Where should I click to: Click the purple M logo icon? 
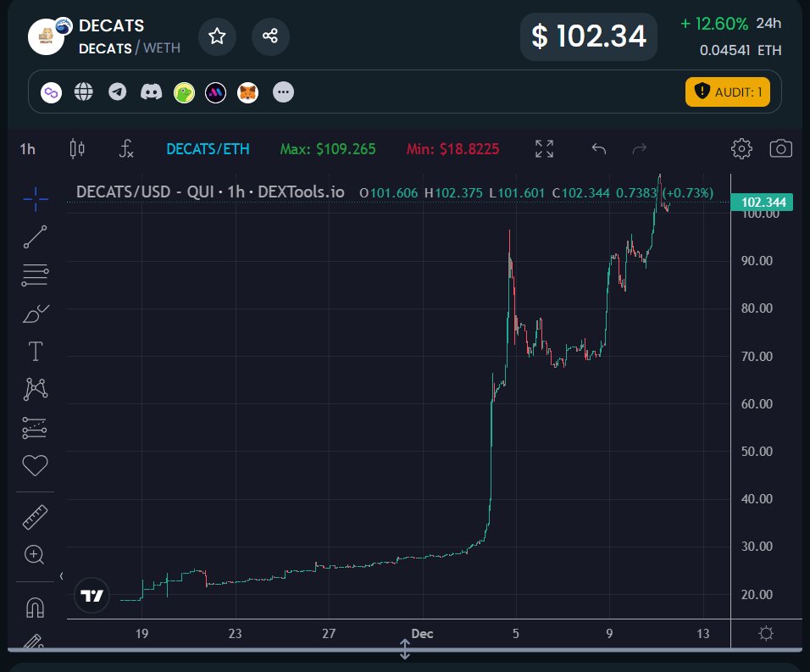tap(215, 93)
